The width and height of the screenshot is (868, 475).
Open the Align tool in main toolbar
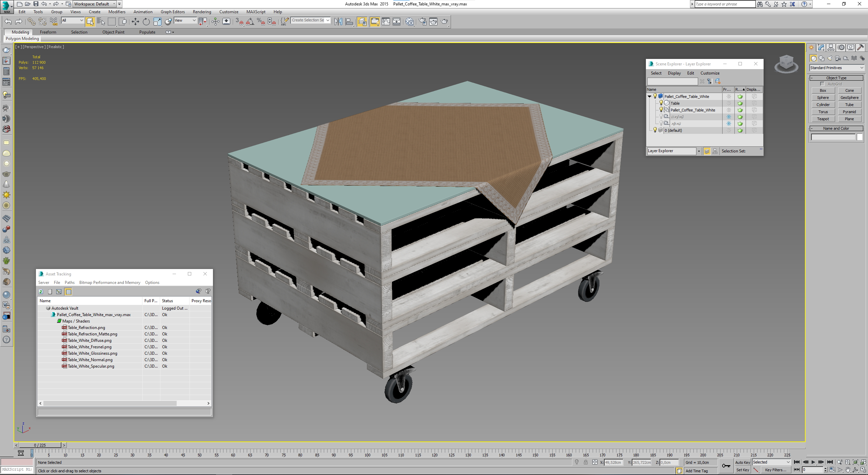click(x=349, y=22)
